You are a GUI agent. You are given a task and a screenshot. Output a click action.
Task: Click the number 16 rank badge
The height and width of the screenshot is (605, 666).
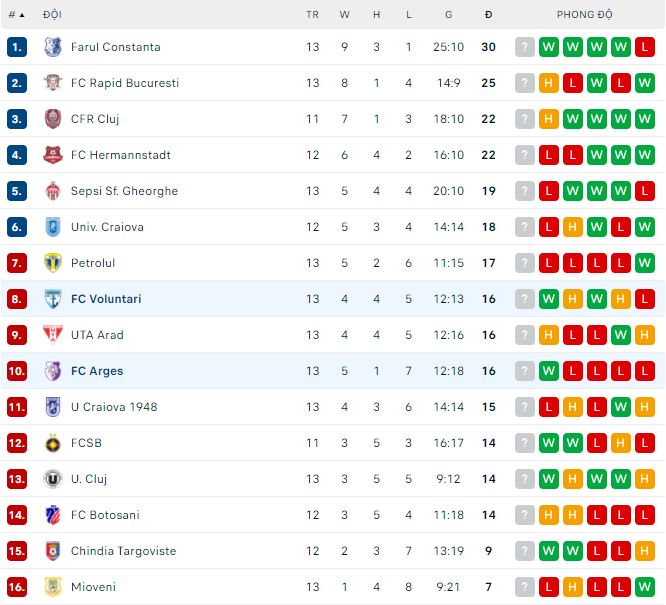click(x=16, y=587)
